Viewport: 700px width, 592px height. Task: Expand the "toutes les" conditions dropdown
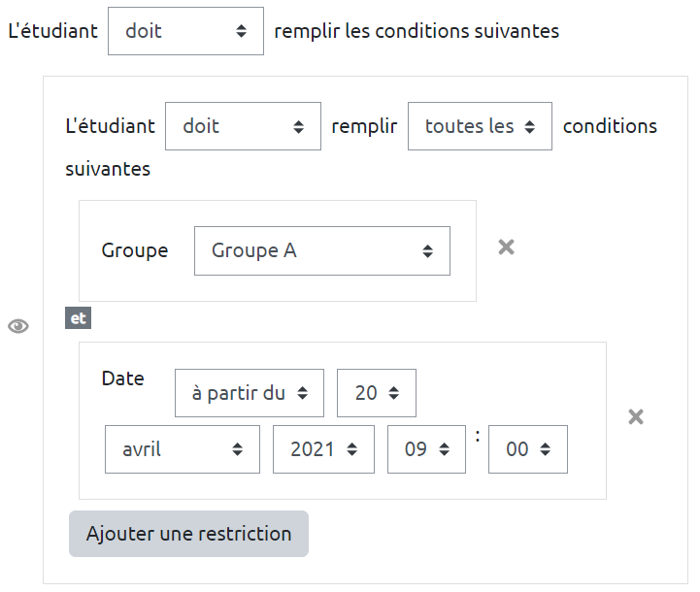click(x=480, y=126)
